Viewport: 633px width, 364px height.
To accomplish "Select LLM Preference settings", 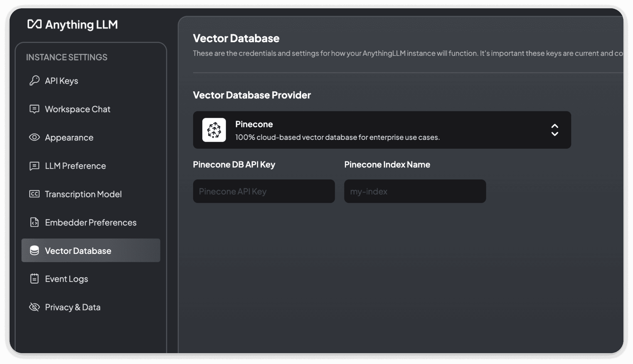I will pyautogui.click(x=75, y=165).
